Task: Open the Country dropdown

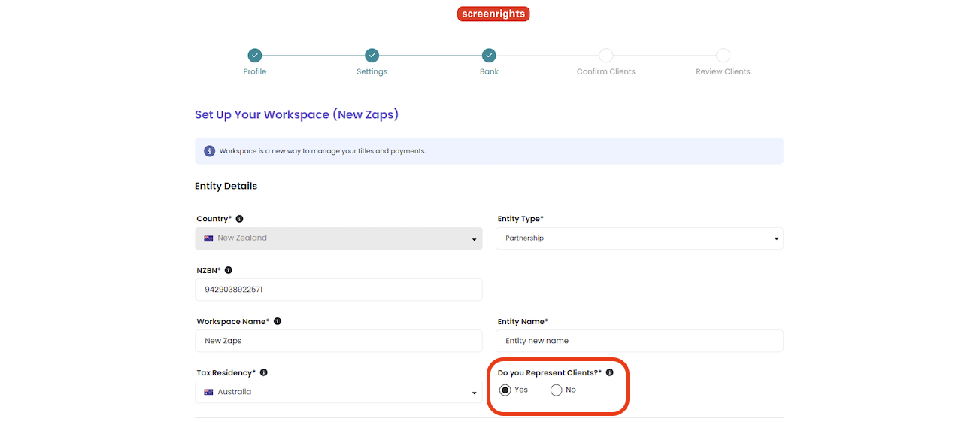Action: pos(338,238)
